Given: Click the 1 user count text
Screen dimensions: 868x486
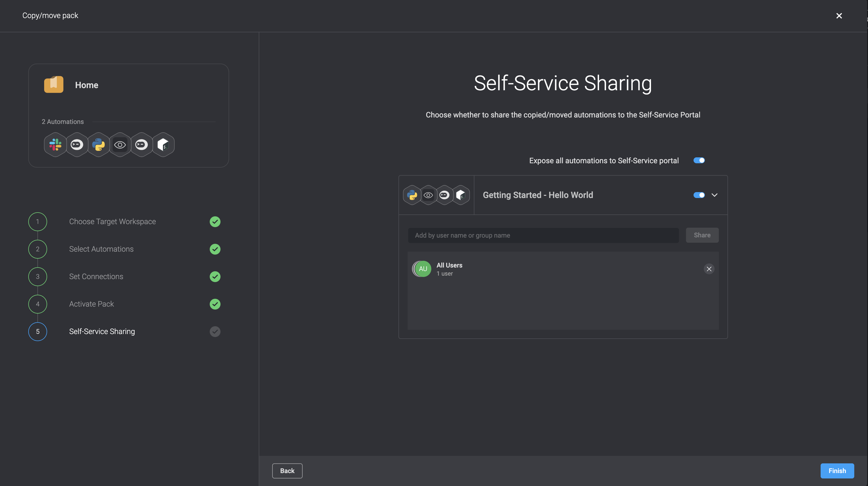Looking at the screenshot, I should [x=444, y=273].
